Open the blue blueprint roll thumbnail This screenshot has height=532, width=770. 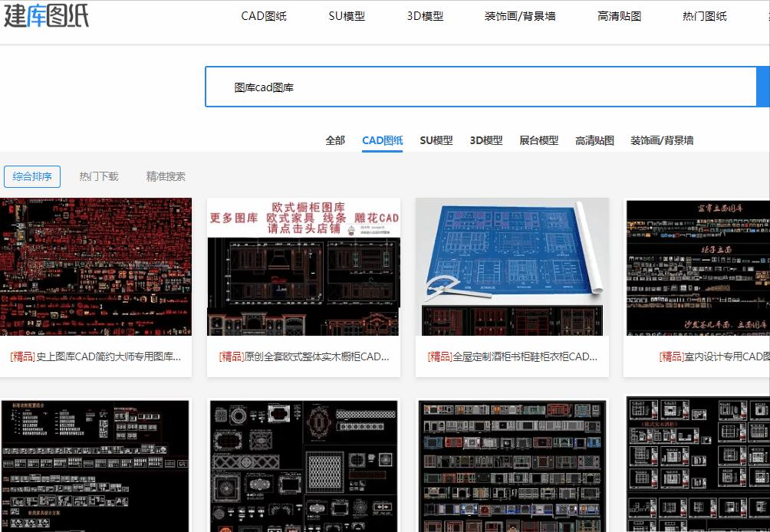(511, 267)
